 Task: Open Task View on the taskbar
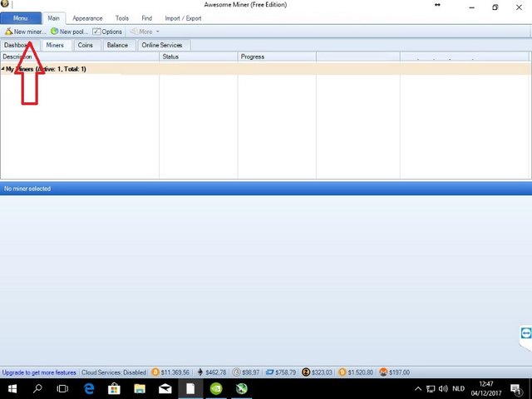click(x=62, y=389)
